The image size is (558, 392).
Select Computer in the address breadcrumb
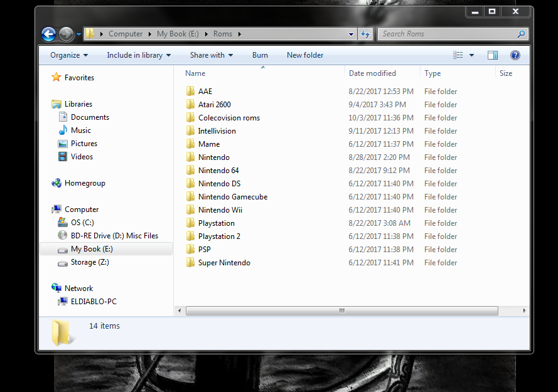tap(126, 34)
